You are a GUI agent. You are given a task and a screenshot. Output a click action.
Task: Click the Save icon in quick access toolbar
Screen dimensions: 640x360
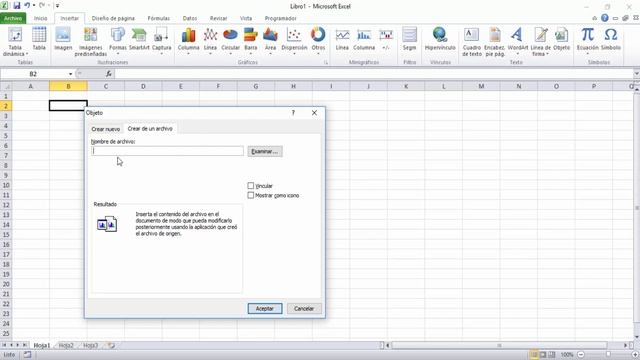(17, 6)
